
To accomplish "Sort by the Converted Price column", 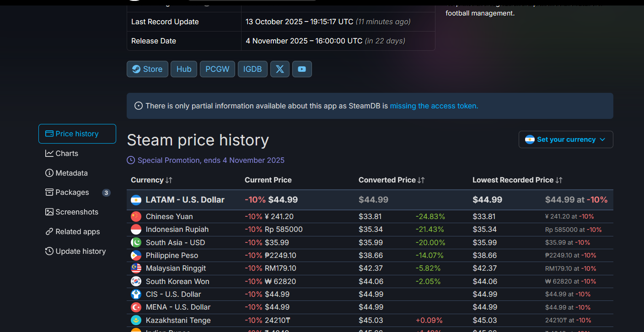I will pyautogui.click(x=392, y=180).
